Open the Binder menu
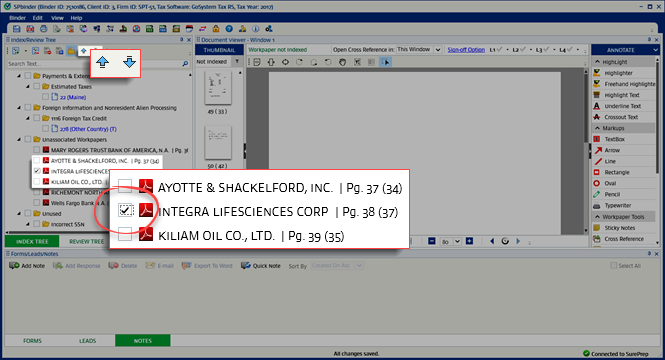Screen dimensions: 665x360 point(18,18)
